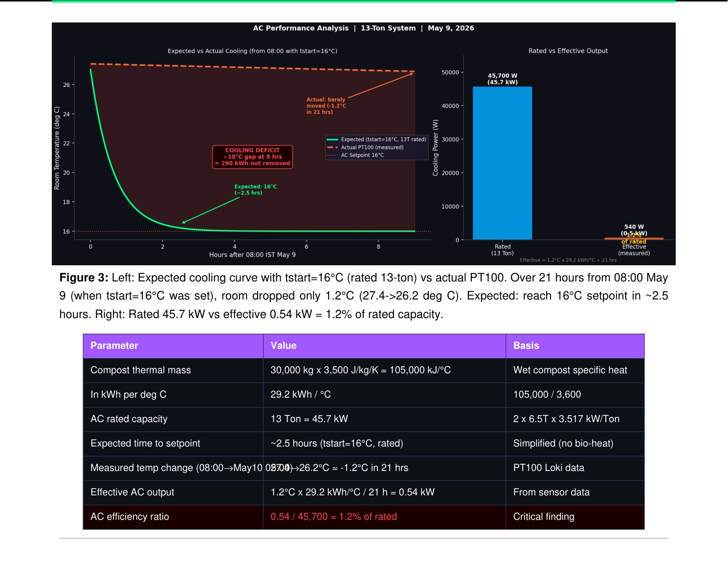This screenshot has width=728, height=576.
Task: Click the blue Rated bar in bar chart
Action: [x=502, y=163]
